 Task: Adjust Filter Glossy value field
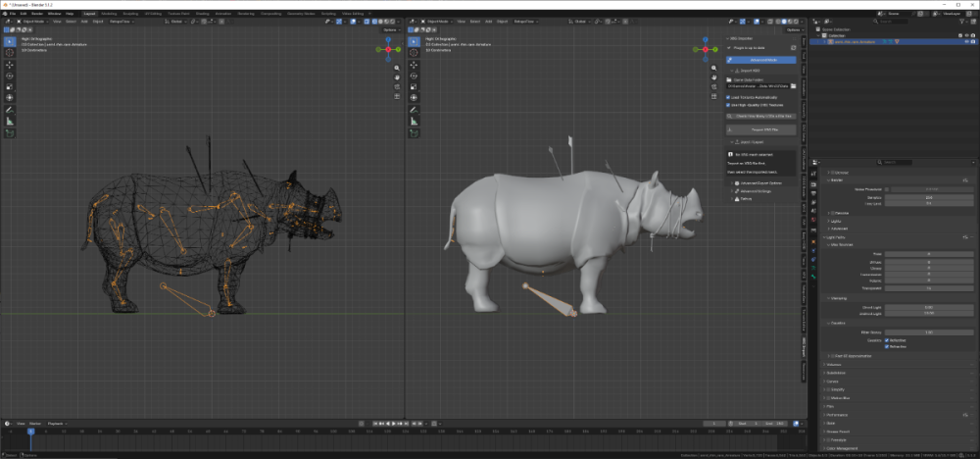(x=928, y=332)
